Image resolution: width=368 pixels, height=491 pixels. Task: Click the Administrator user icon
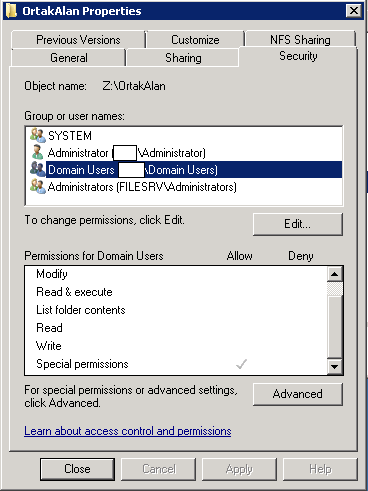pyautogui.click(x=37, y=152)
